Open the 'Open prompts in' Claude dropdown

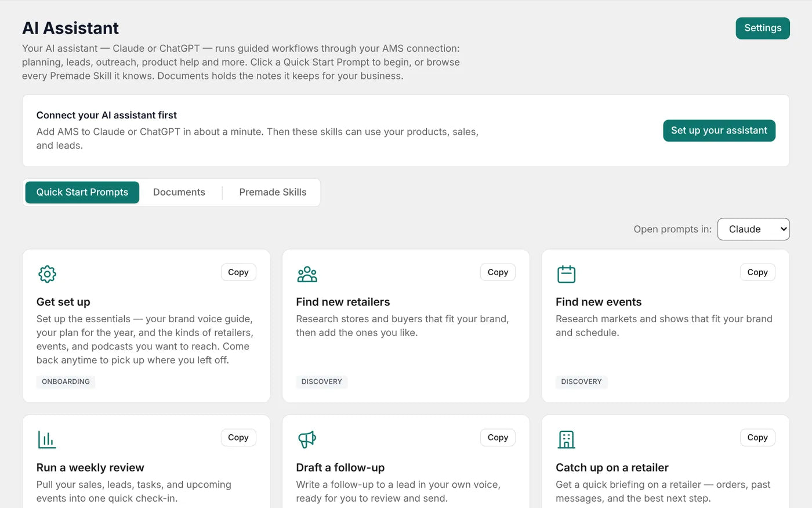[753, 229]
